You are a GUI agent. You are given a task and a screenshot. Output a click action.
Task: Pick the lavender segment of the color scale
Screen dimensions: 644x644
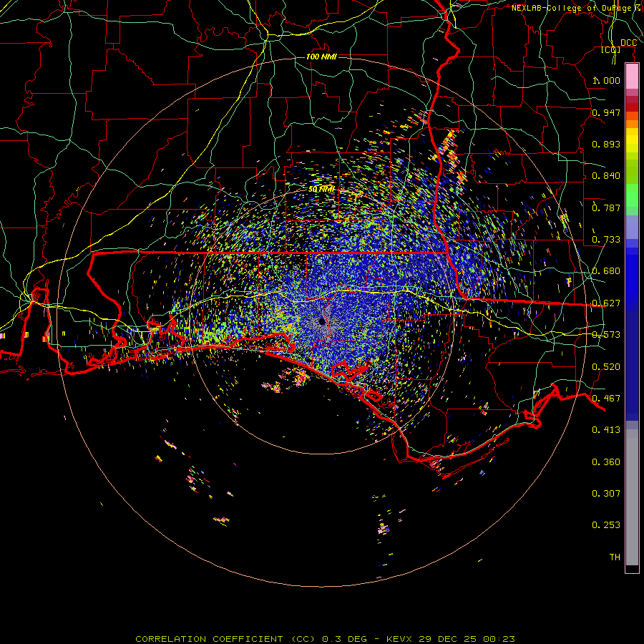click(632, 227)
